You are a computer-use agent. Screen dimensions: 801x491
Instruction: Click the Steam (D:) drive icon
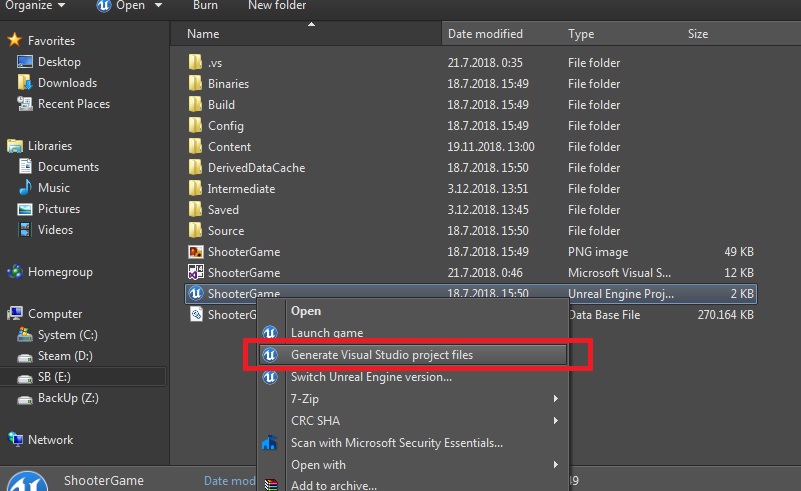click(25, 356)
